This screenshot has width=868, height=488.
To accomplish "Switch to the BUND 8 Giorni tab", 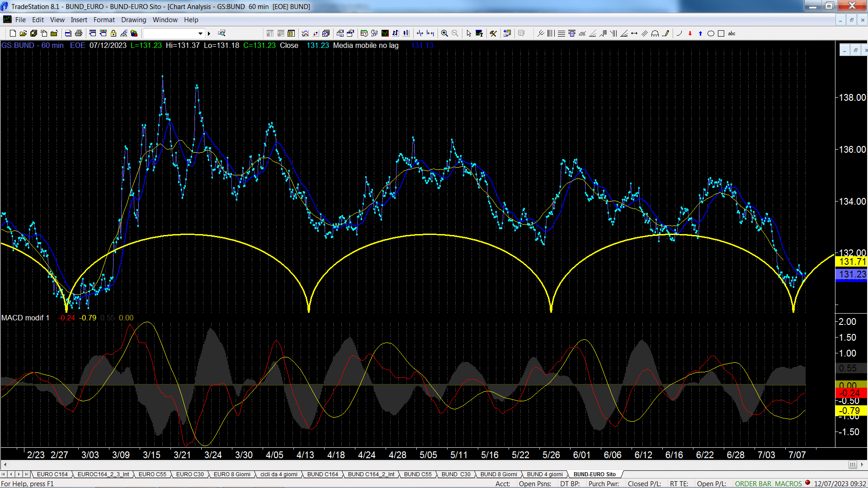I will coord(499,474).
